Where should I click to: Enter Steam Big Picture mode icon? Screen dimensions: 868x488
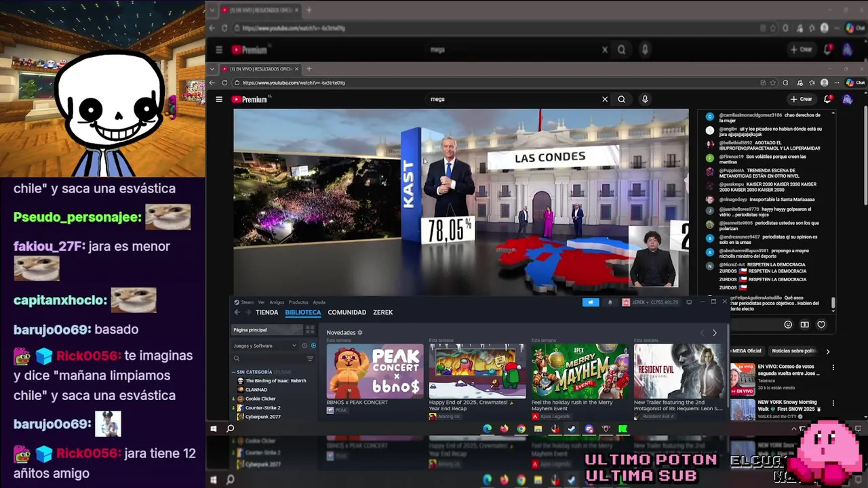(689, 302)
